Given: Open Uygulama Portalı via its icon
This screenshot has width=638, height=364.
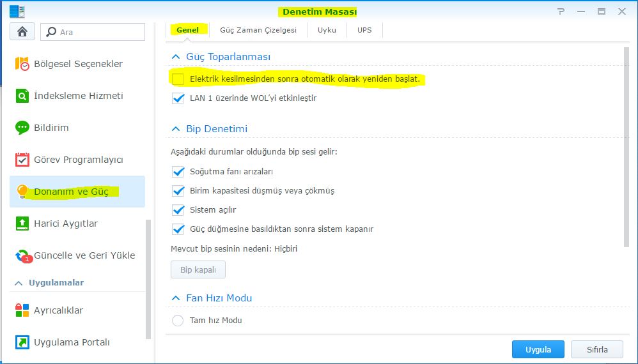Looking at the screenshot, I should pos(22,342).
